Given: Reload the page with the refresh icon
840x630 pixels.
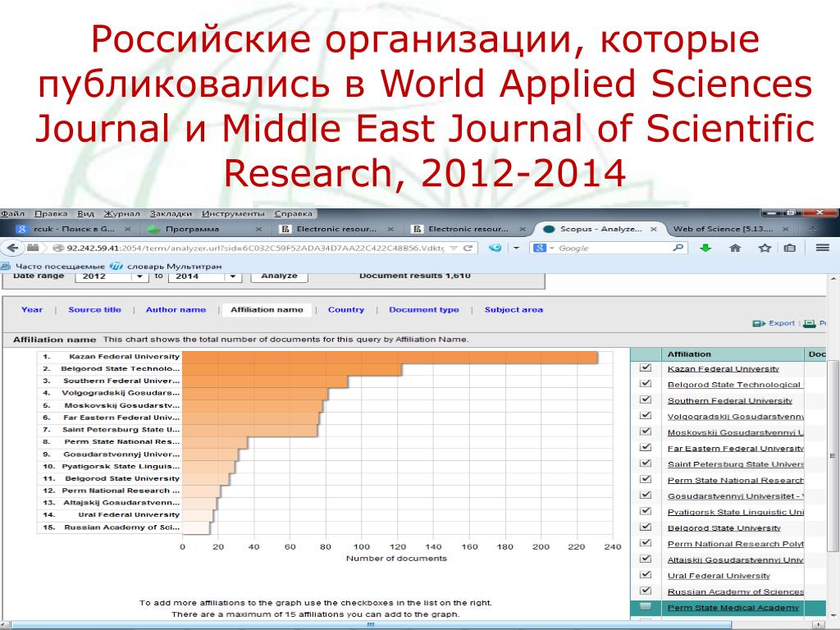Looking at the screenshot, I should [x=468, y=248].
